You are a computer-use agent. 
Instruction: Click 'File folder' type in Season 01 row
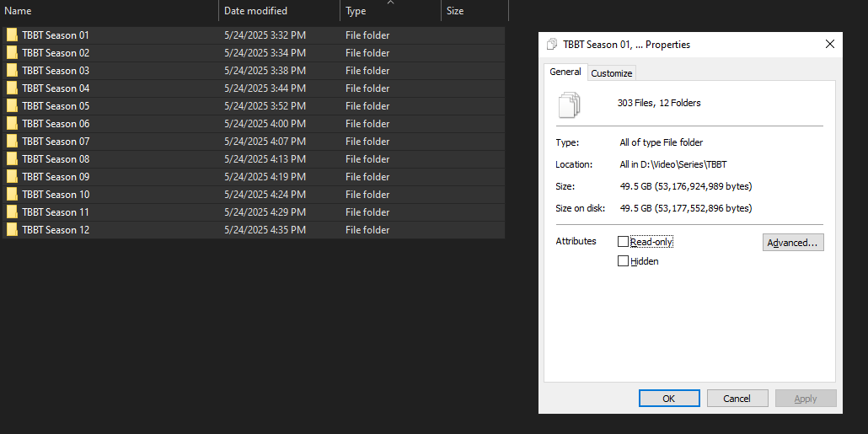tap(367, 35)
